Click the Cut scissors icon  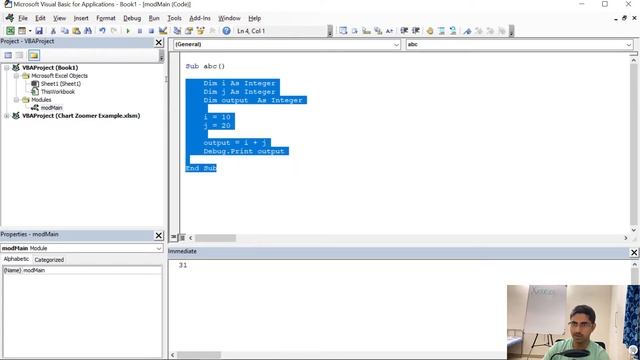tap(53, 31)
